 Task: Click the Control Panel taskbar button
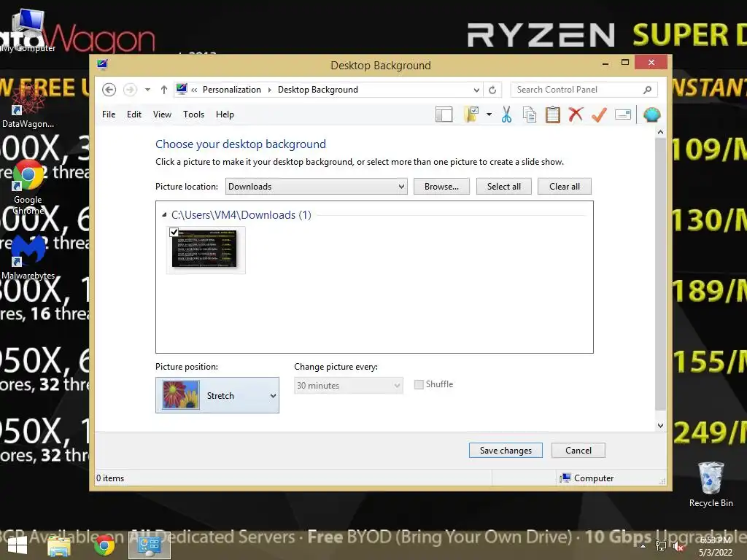tap(150, 545)
